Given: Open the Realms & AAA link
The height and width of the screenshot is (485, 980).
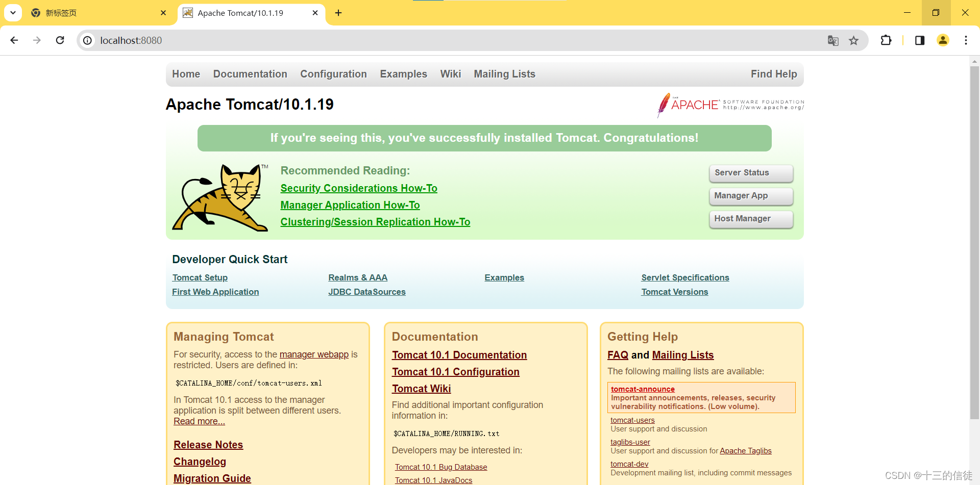Looking at the screenshot, I should point(358,277).
